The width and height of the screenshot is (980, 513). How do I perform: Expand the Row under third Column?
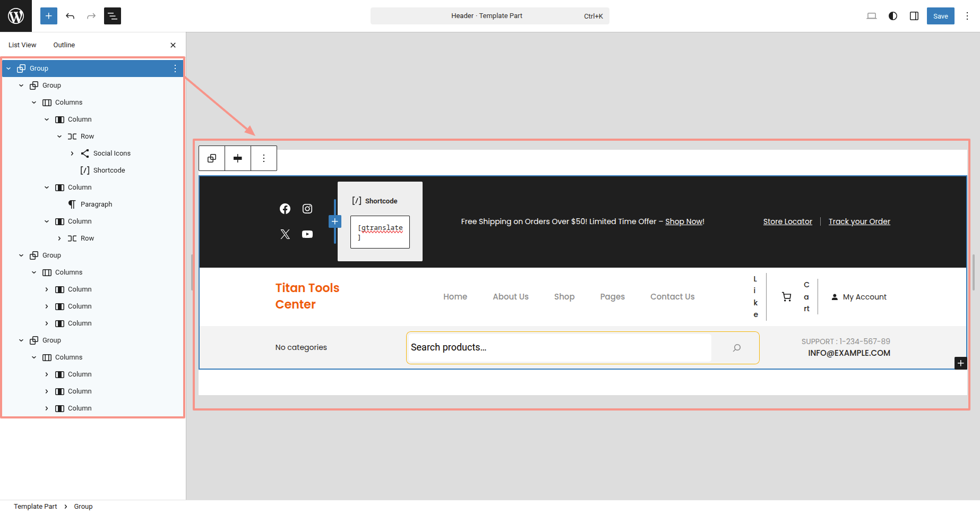[59, 238]
